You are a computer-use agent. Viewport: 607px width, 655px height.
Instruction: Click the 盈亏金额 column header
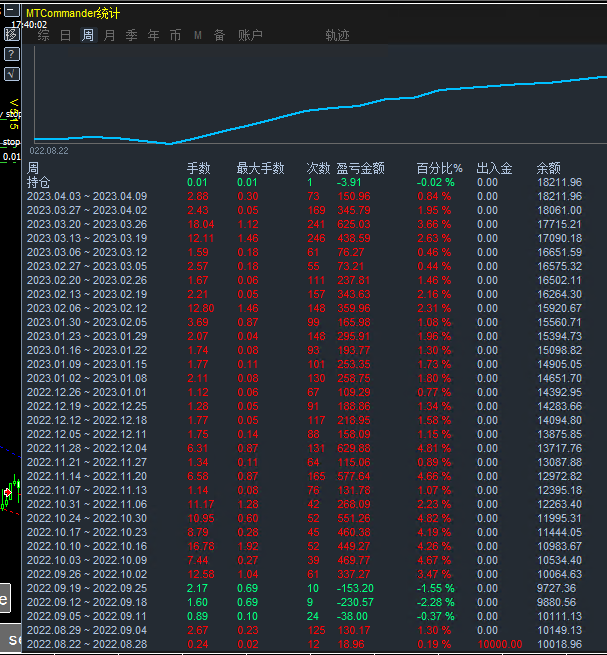[x=361, y=168]
